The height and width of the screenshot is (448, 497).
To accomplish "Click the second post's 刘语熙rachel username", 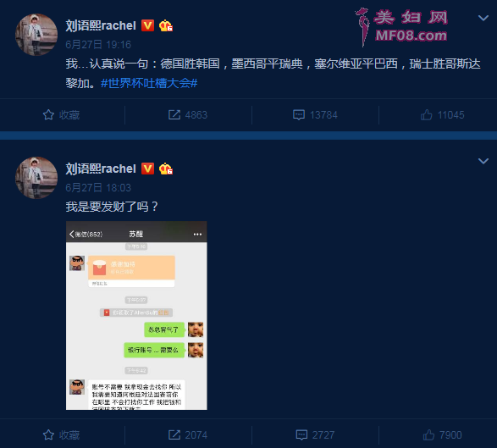I will point(101,169).
